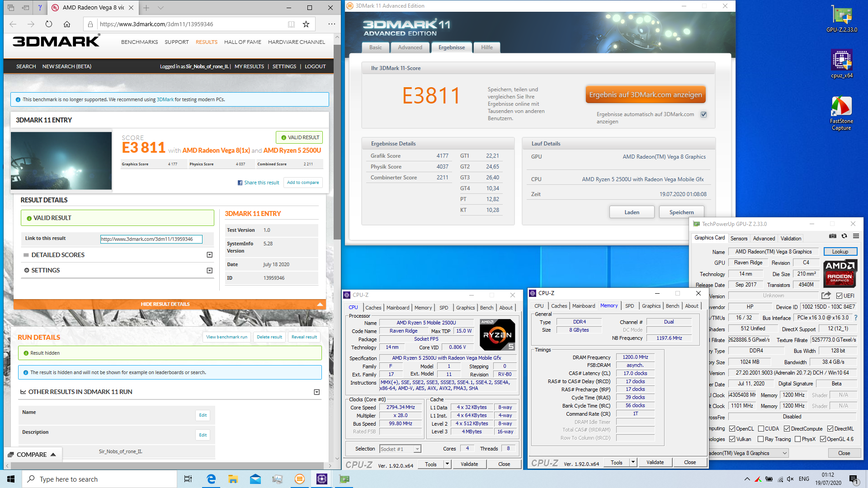The height and width of the screenshot is (488, 868).
Task: Open Mainboard tab in left CPU-Z
Action: (397, 308)
